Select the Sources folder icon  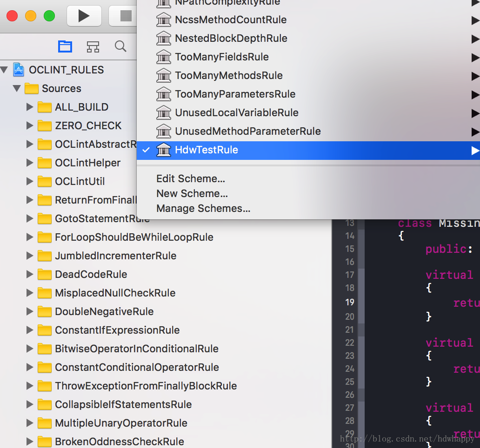[x=32, y=88]
